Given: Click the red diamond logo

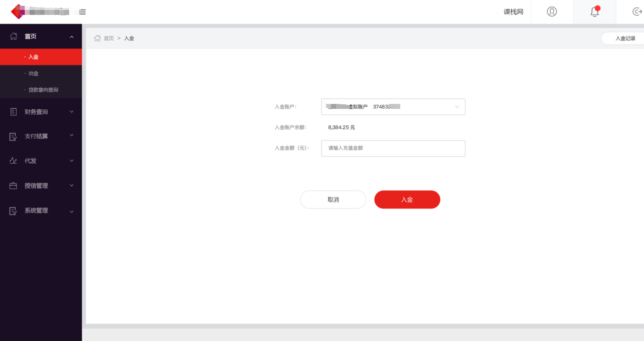Looking at the screenshot, I should (x=18, y=12).
